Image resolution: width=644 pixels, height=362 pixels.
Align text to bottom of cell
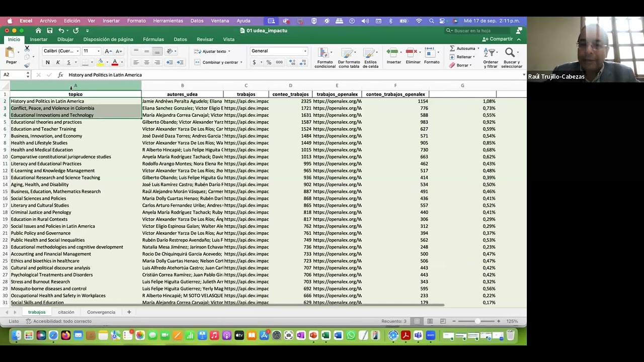pyautogui.click(x=157, y=51)
